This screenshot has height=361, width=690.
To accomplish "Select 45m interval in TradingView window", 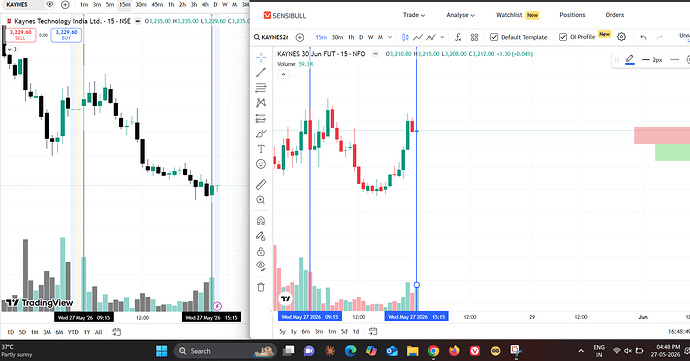I will point(157,4).
